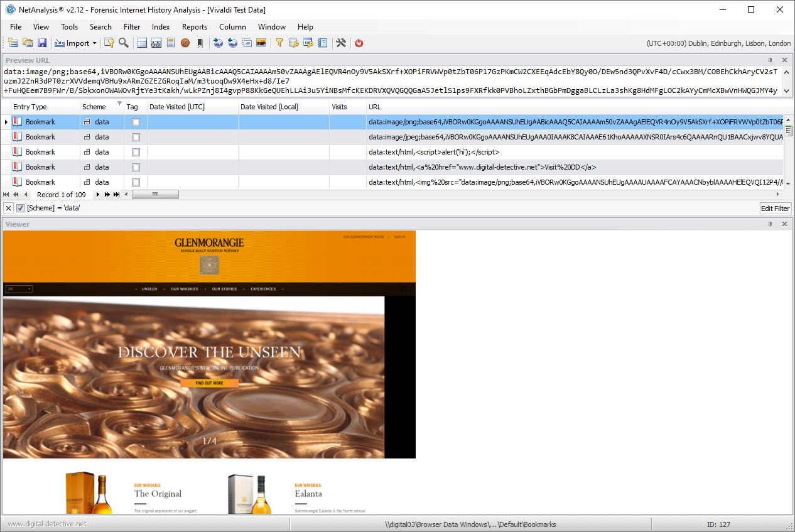795x532 pixels.
Task: Click the filter editor icon beside Import
Action: pos(109,43)
